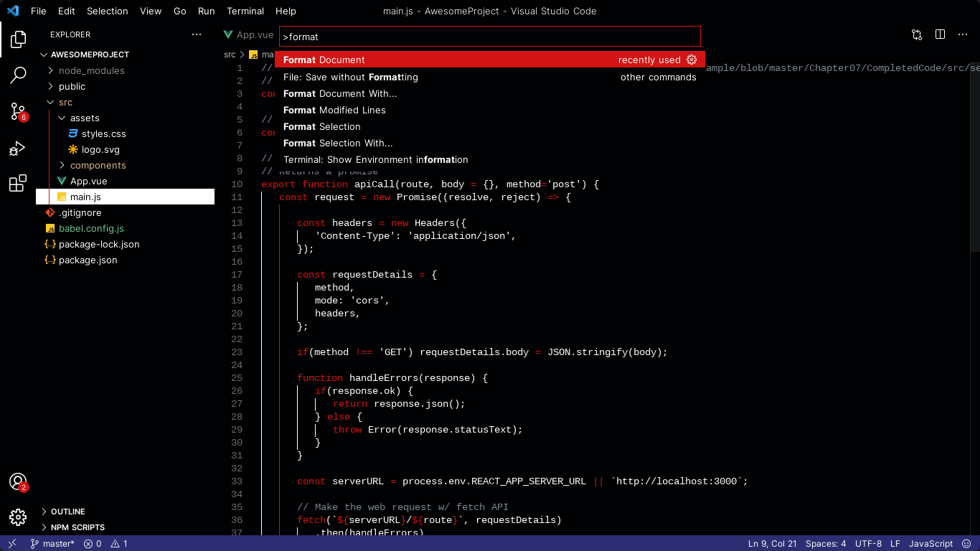Switch to the App.vue editor tab
The height and width of the screenshot is (551, 980).
(248, 34)
